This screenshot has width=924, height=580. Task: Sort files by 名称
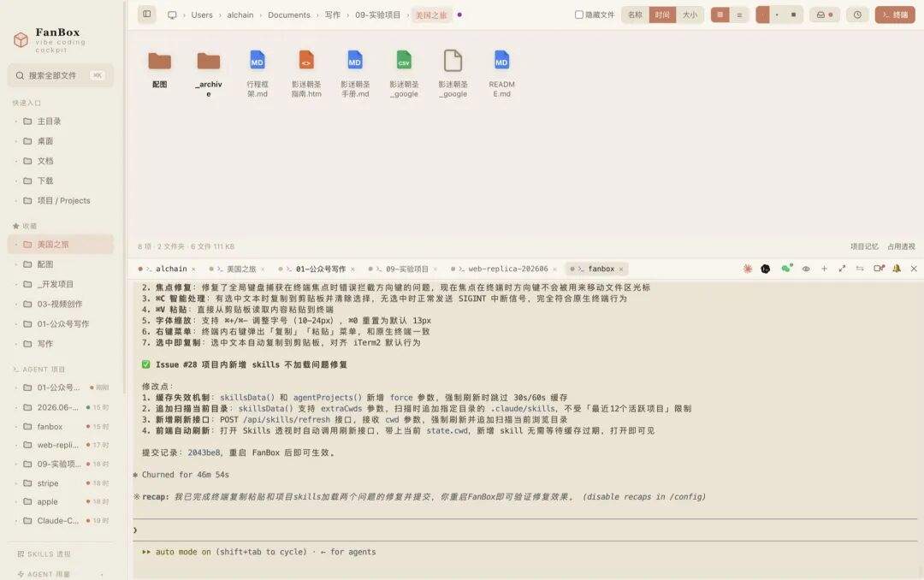click(635, 15)
